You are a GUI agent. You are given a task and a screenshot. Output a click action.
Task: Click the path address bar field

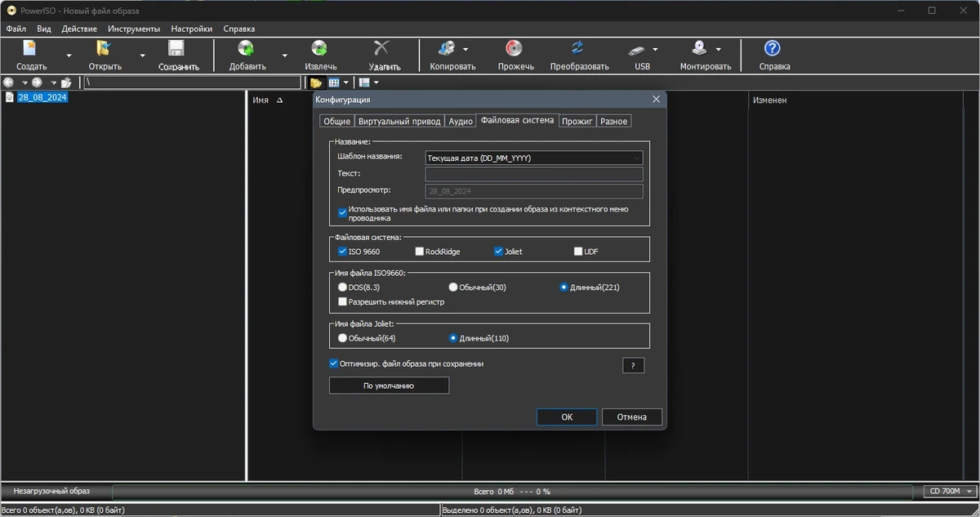tap(192, 82)
